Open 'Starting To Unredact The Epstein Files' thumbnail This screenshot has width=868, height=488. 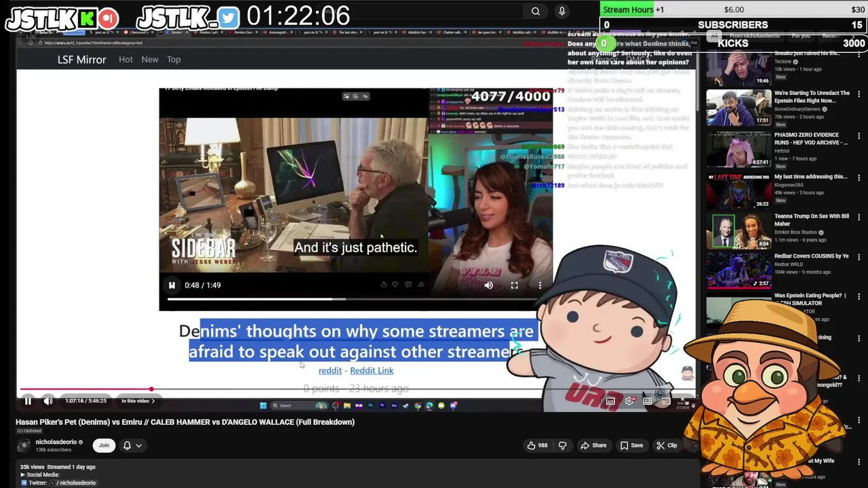(x=738, y=107)
